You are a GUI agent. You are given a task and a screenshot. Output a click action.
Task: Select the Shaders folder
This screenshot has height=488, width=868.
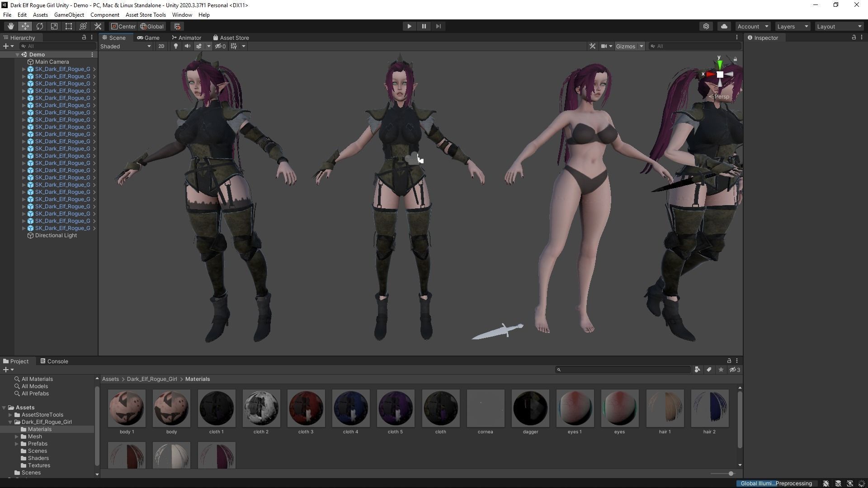38,458
